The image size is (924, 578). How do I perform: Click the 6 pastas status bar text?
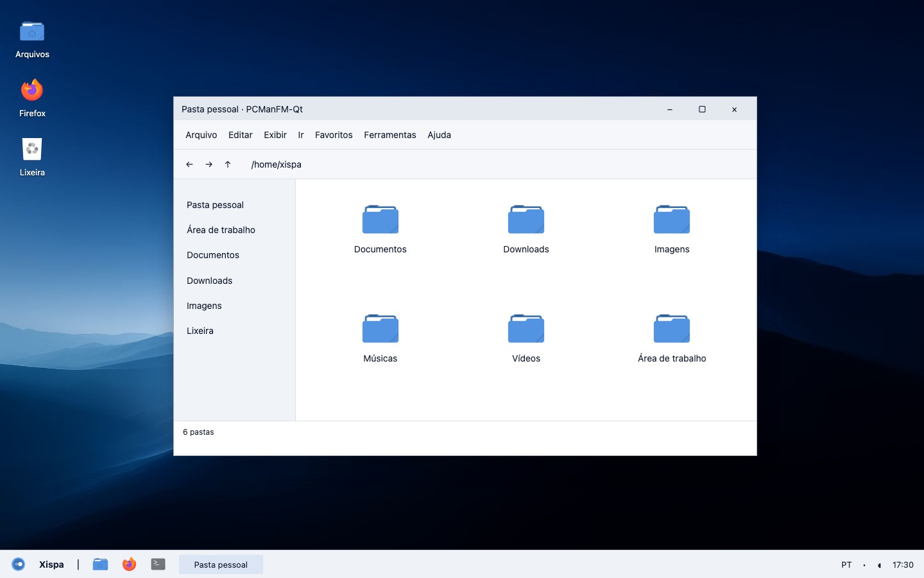[198, 432]
